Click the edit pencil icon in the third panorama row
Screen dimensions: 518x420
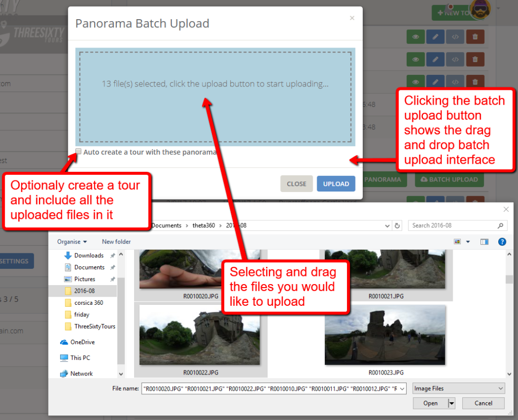click(436, 81)
